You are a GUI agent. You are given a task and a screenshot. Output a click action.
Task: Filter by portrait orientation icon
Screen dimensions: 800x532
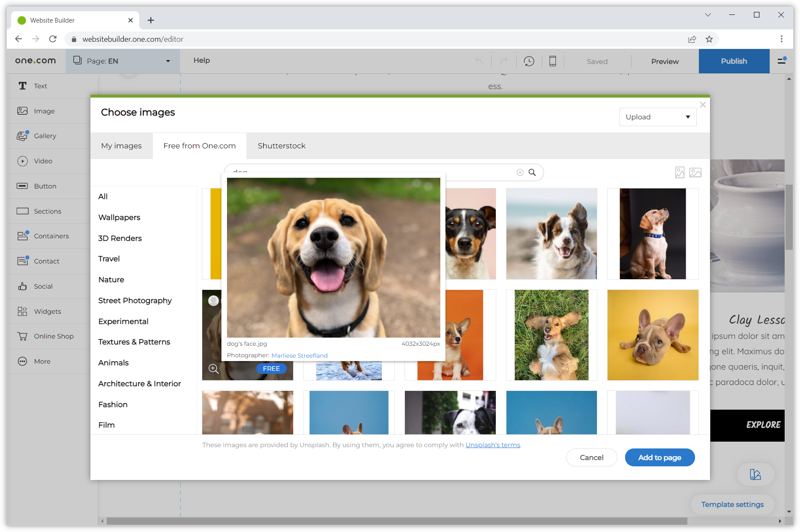pos(680,172)
